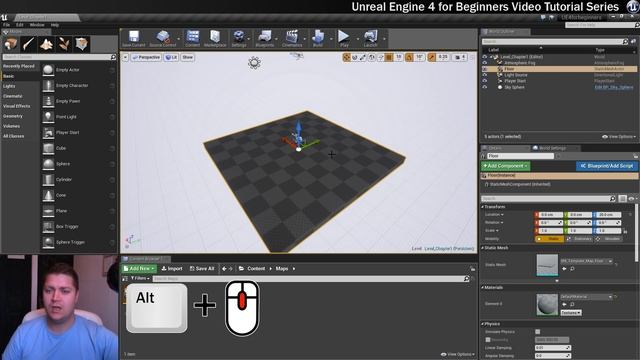This screenshot has width=640, height=360.
Task: Open the Window menu
Action: (x=37, y=25)
